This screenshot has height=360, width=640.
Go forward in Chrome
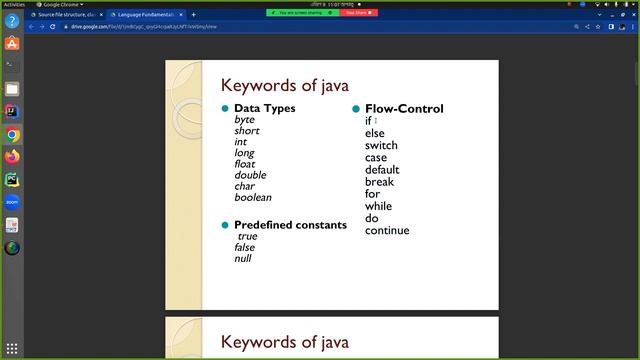tap(42, 27)
